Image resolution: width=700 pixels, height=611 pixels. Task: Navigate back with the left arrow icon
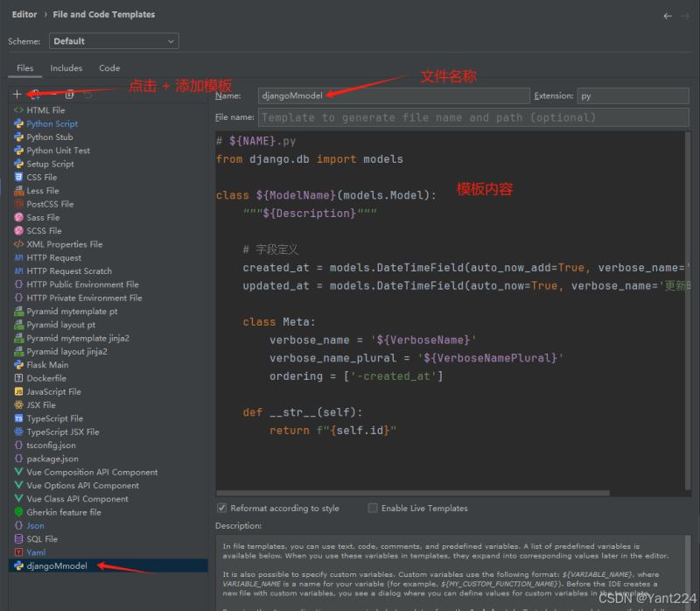[x=668, y=16]
